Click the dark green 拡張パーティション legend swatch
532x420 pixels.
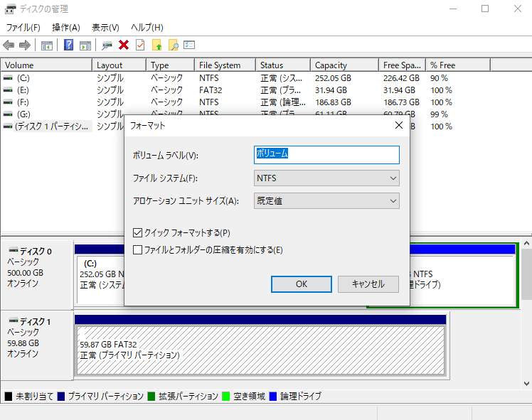(151, 397)
